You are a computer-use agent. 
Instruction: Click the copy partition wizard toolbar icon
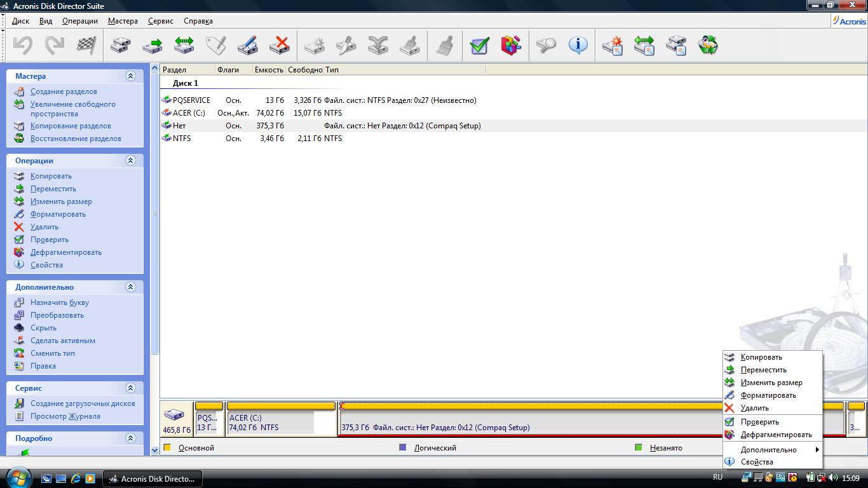(x=676, y=45)
